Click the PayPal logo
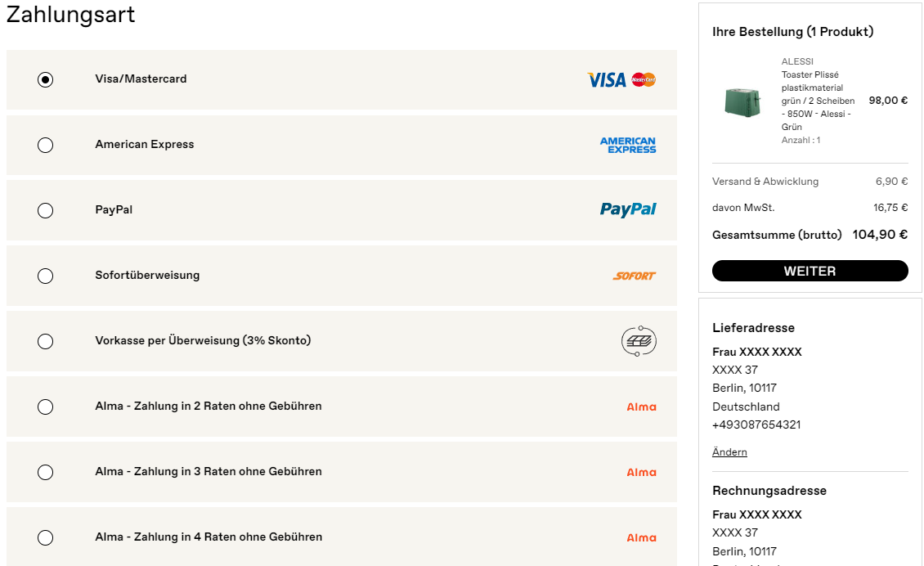 click(x=628, y=210)
